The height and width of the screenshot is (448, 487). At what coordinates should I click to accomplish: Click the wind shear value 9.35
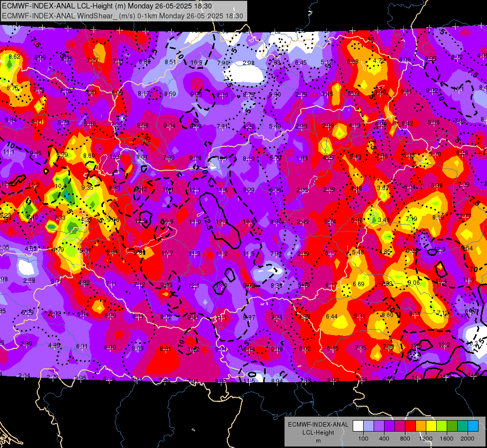(87, 187)
